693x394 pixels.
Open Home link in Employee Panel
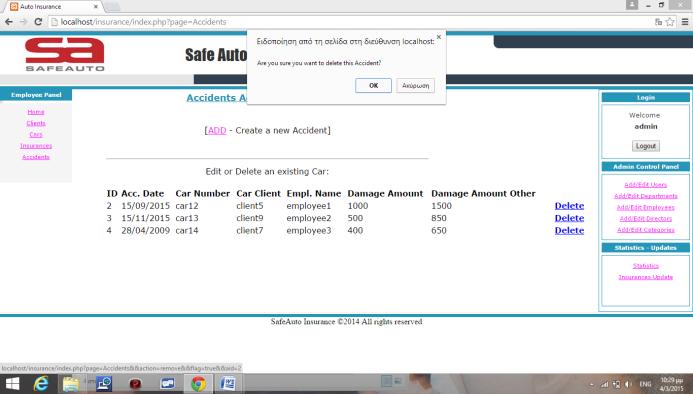(36, 112)
